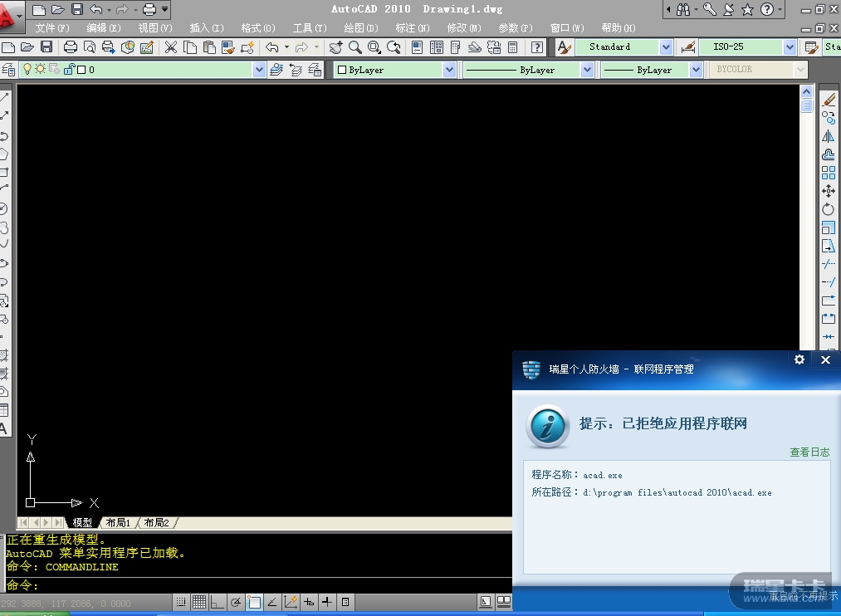Click the Zoom Window icon
This screenshot has height=616, width=841.
374,47
